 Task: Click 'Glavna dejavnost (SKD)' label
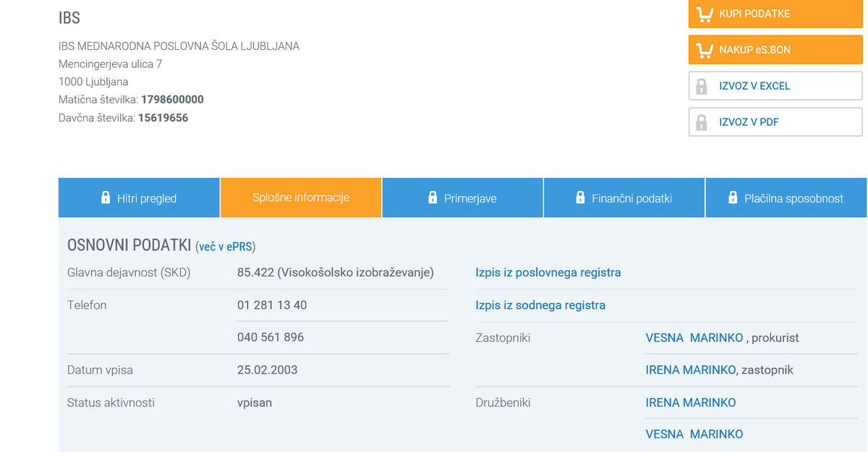coord(129,273)
